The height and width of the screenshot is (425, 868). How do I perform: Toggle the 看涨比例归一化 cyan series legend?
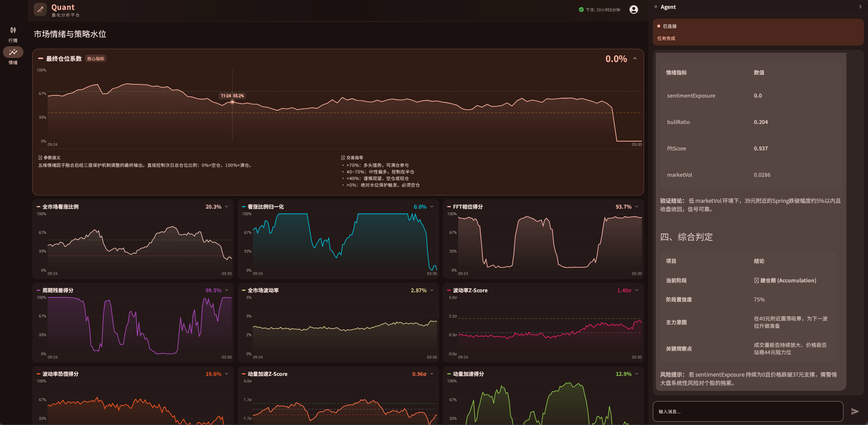point(244,207)
